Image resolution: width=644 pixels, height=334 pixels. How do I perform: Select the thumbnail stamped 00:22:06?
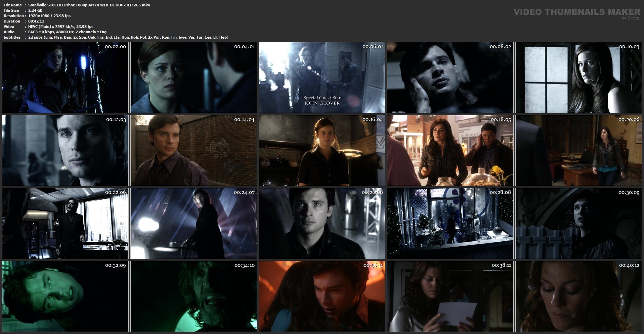65,223
